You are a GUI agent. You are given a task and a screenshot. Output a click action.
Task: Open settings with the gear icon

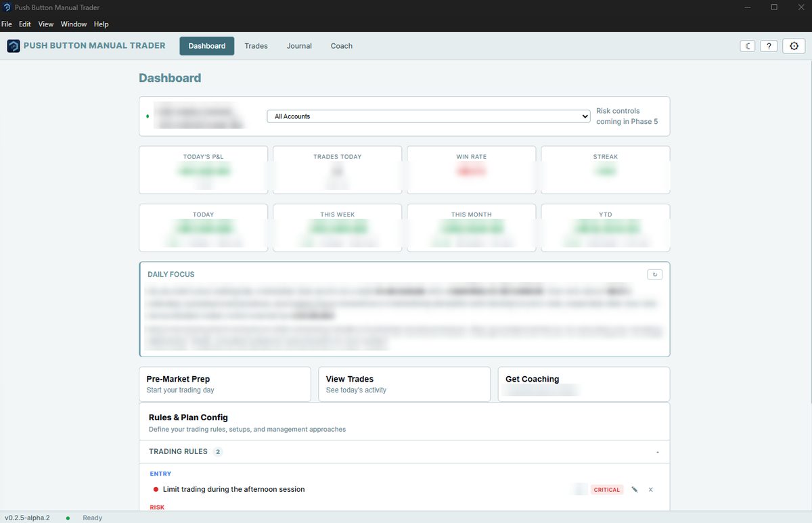click(x=794, y=46)
